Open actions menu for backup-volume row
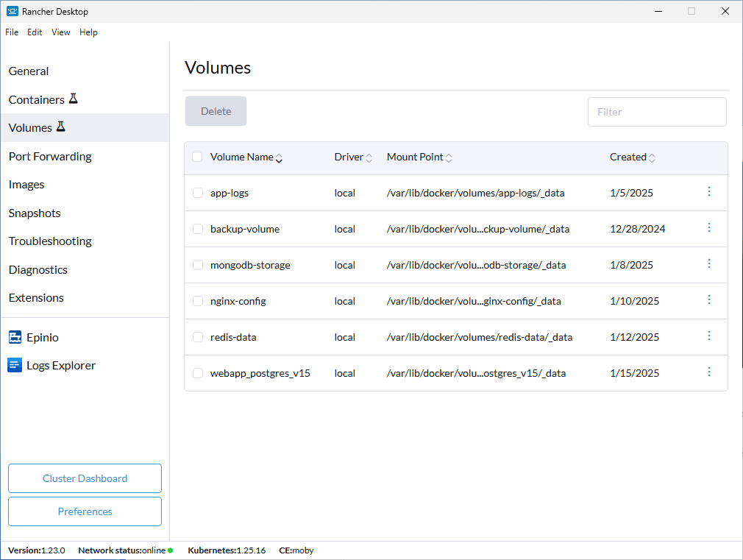This screenshot has height=560, width=743. pos(709,227)
